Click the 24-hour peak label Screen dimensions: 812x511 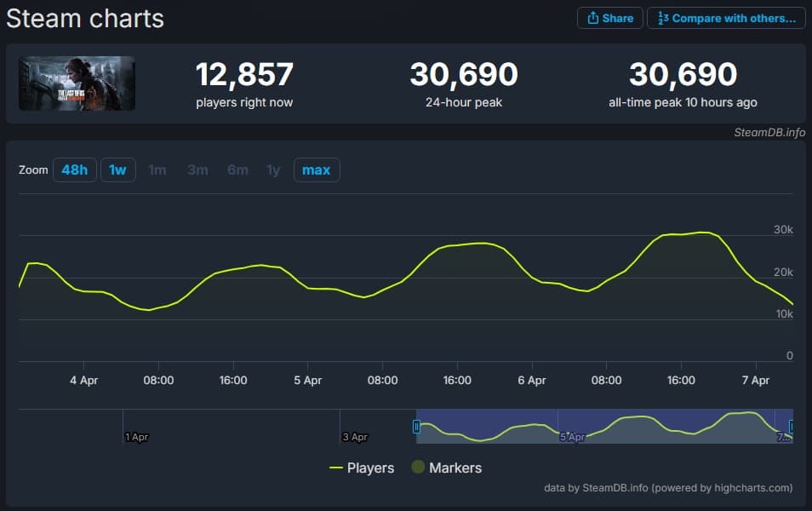tap(464, 102)
